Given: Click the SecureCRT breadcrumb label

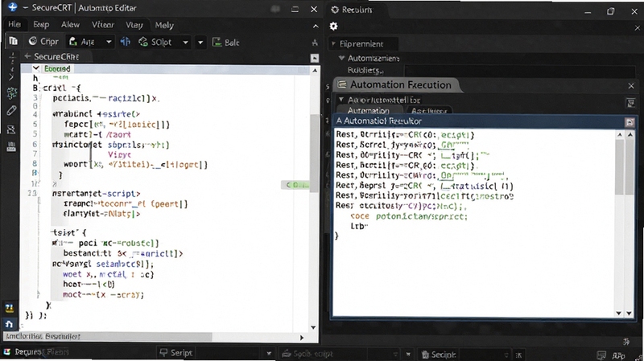Looking at the screenshot, I should [x=56, y=56].
